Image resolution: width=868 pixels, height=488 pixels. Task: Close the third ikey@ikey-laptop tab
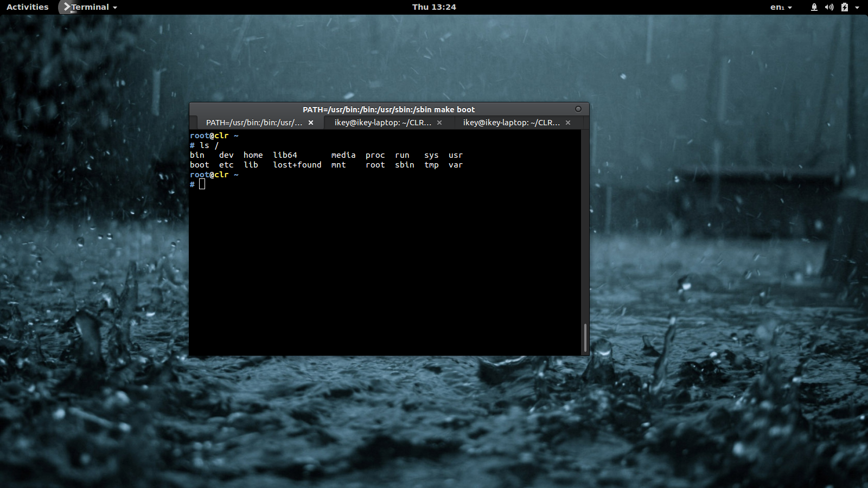[568, 123]
